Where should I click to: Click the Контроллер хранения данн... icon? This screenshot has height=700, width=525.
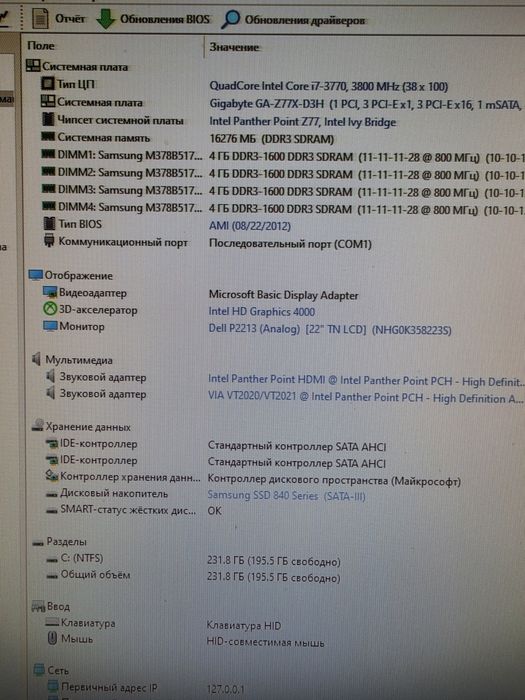tap(52, 476)
